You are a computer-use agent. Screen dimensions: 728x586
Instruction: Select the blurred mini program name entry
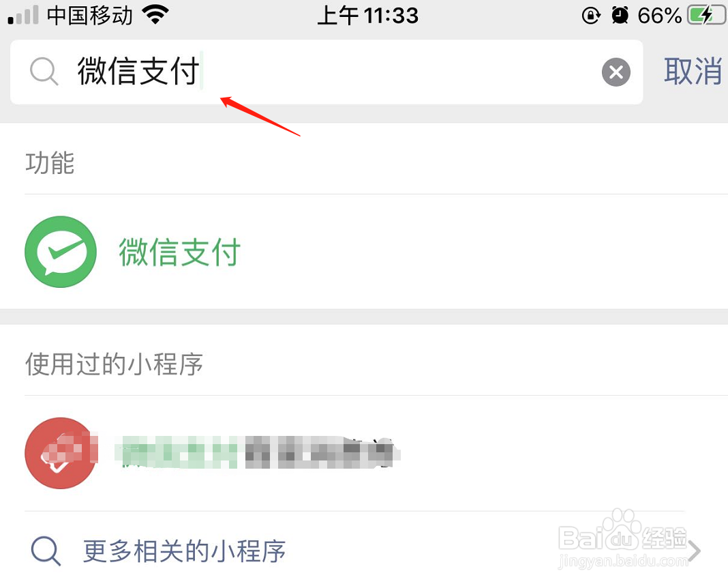(257, 452)
